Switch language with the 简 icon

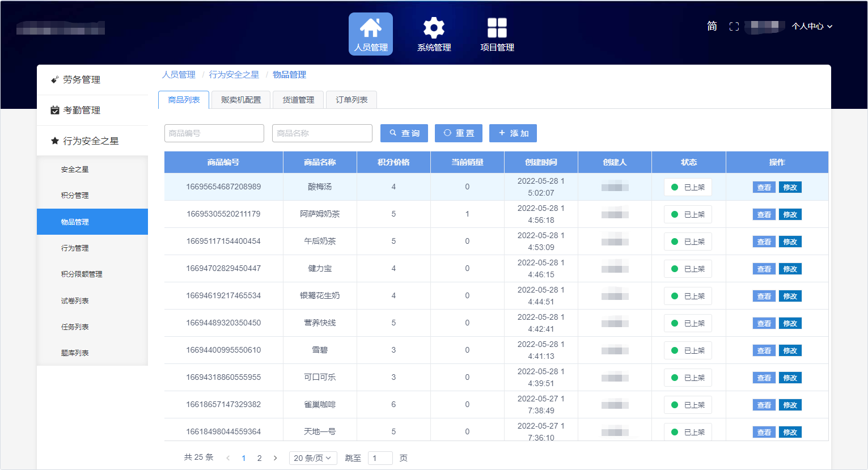click(x=712, y=26)
